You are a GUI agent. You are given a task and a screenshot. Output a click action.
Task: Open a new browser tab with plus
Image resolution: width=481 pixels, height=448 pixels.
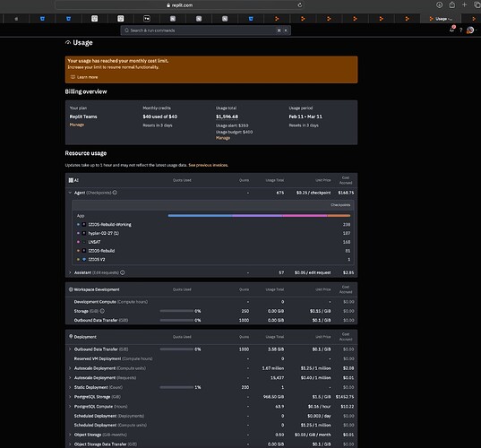pos(465,4)
